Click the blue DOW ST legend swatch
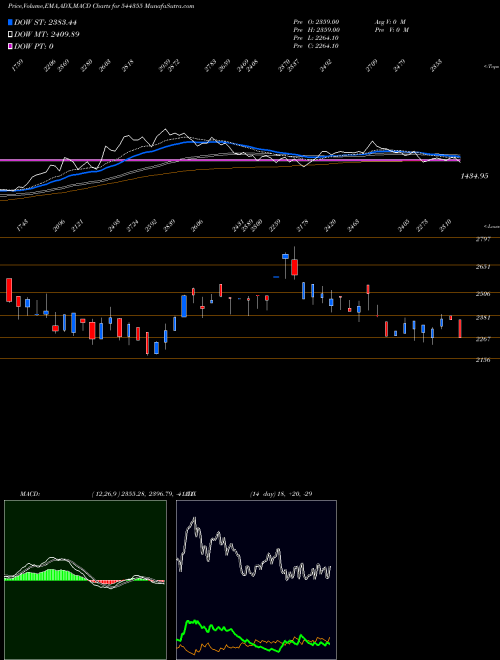 pos(11,22)
